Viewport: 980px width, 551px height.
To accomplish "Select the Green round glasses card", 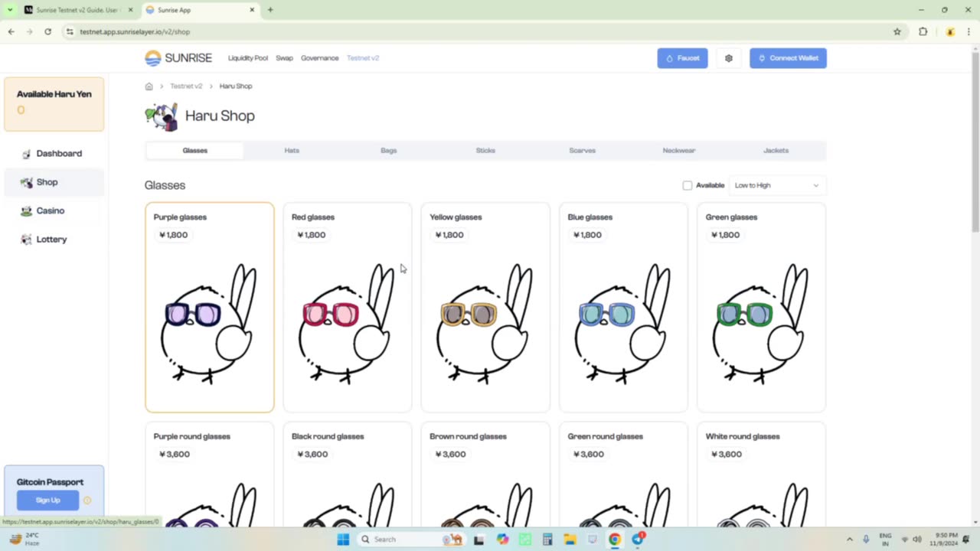I will 623,474.
